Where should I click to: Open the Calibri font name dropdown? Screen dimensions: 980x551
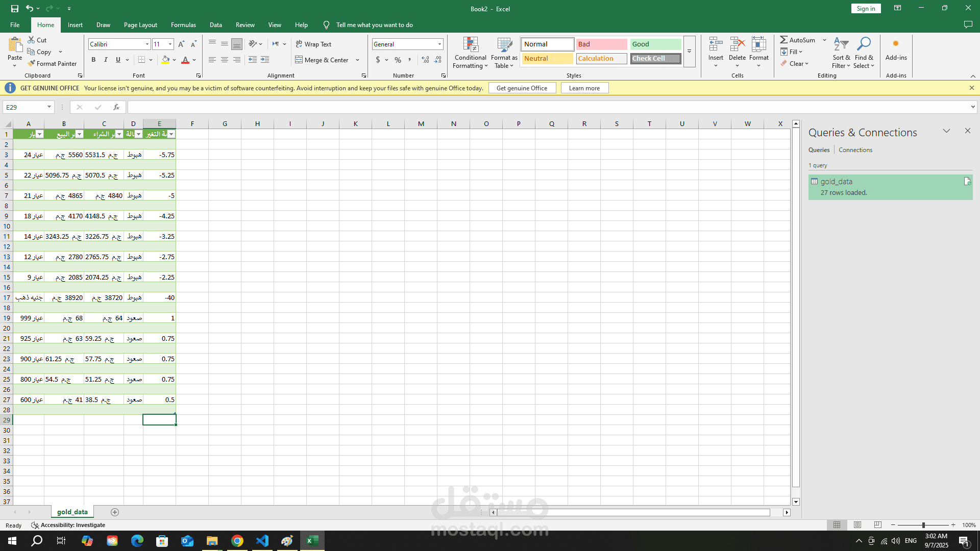click(x=147, y=44)
